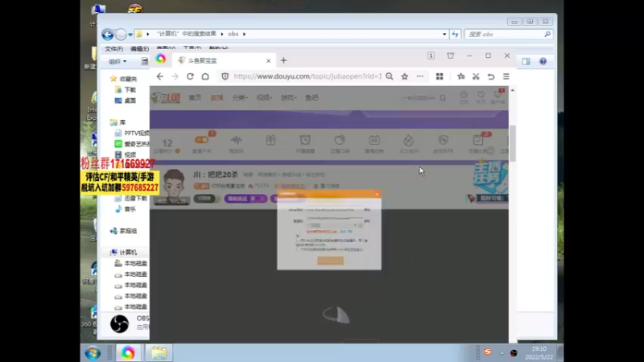
Task: Click the Explorer back button
Action: (x=108, y=35)
